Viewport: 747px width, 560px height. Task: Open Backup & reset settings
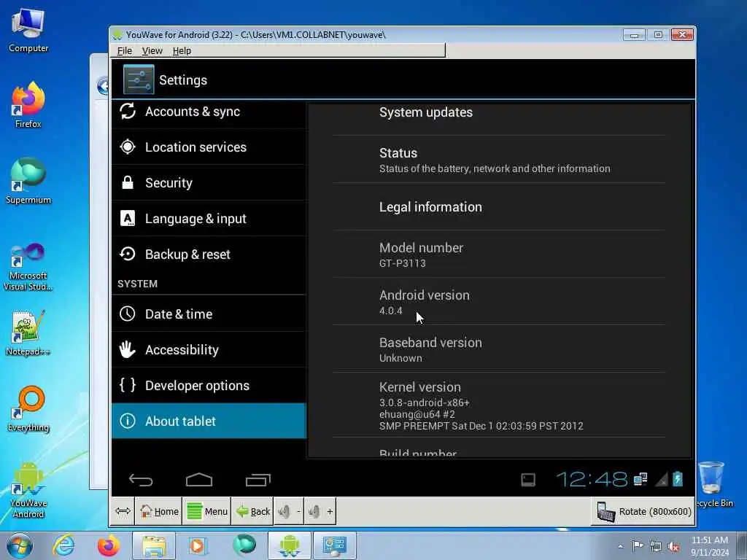(x=208, y=254)
